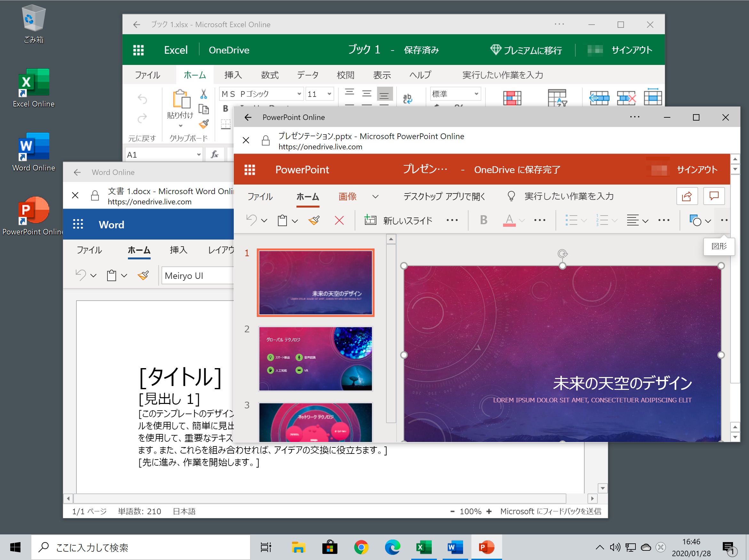Screen dimensions: 749x560
Task: Expand PowerPoint undo dropdown arrow
Action: tap(264, 221)
